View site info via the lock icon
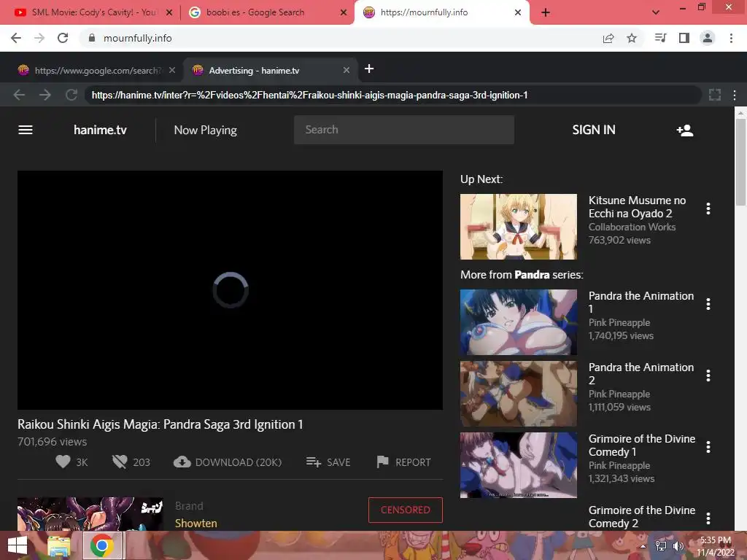This screenshot has width=747, height=560. [92, 38]
